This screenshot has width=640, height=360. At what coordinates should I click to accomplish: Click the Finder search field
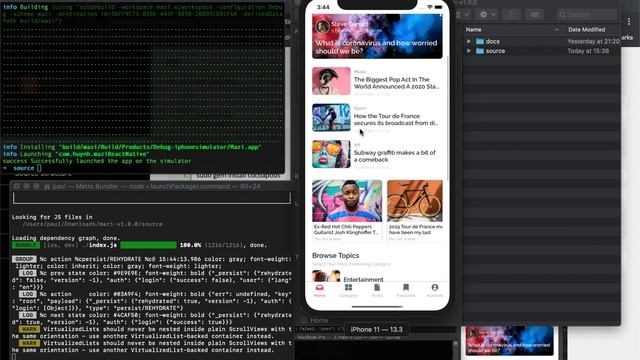coord(587,15)
